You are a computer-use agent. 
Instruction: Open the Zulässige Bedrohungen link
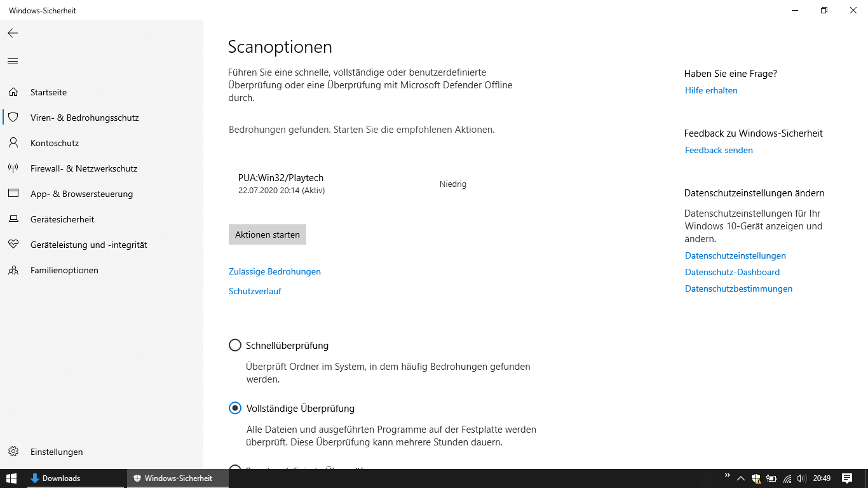[x=275, y=271]
